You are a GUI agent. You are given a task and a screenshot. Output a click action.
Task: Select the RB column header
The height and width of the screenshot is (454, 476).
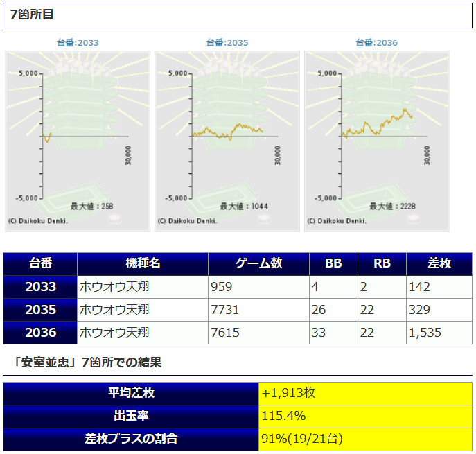coord(382,263)
